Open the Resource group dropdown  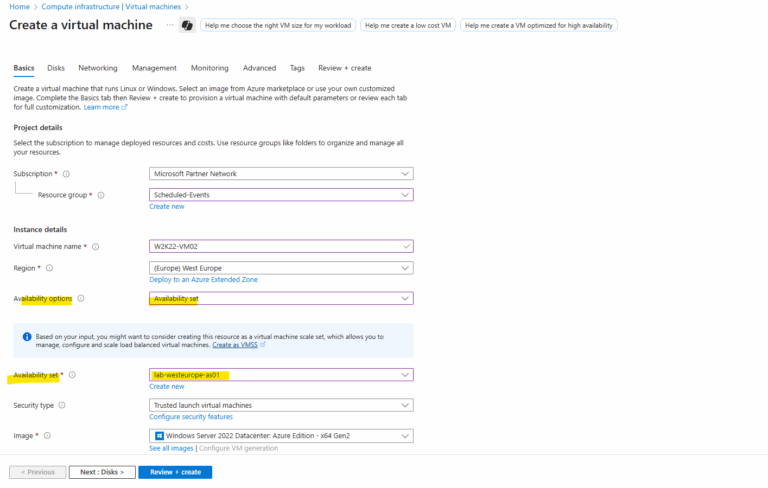click(281, 195)
